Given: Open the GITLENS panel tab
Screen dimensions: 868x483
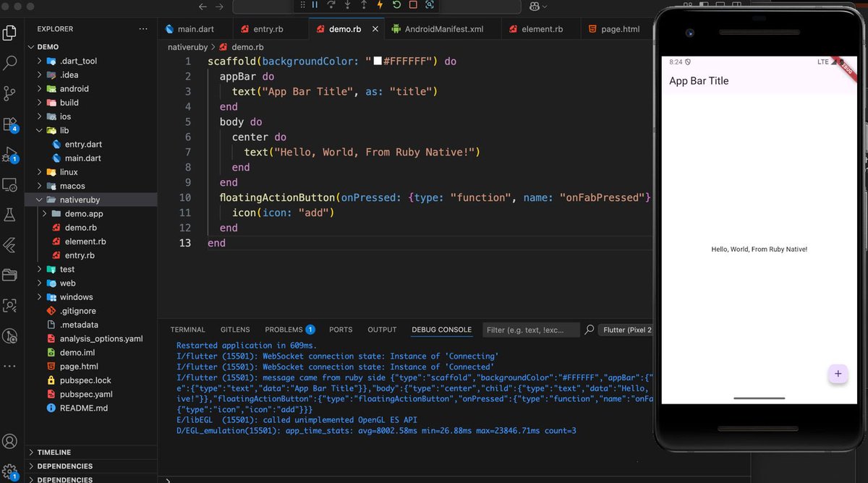Looking at the screenshot, I should pos(235,330).
